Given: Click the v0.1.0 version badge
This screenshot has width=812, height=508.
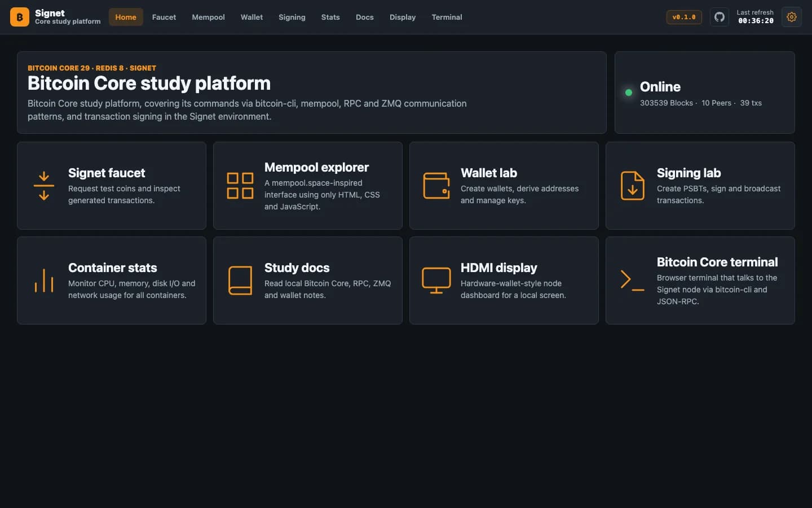Looking at the screenshot, I should [684, 17].
